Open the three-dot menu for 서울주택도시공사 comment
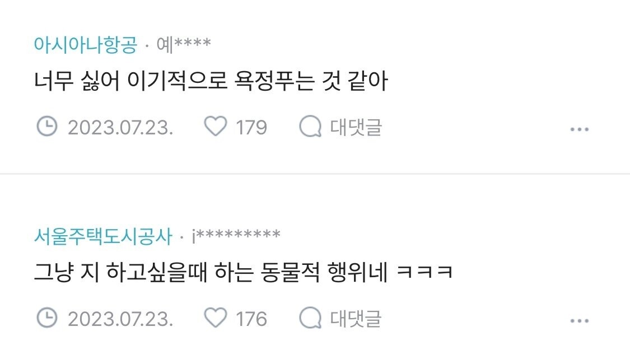 pos(580,321)
